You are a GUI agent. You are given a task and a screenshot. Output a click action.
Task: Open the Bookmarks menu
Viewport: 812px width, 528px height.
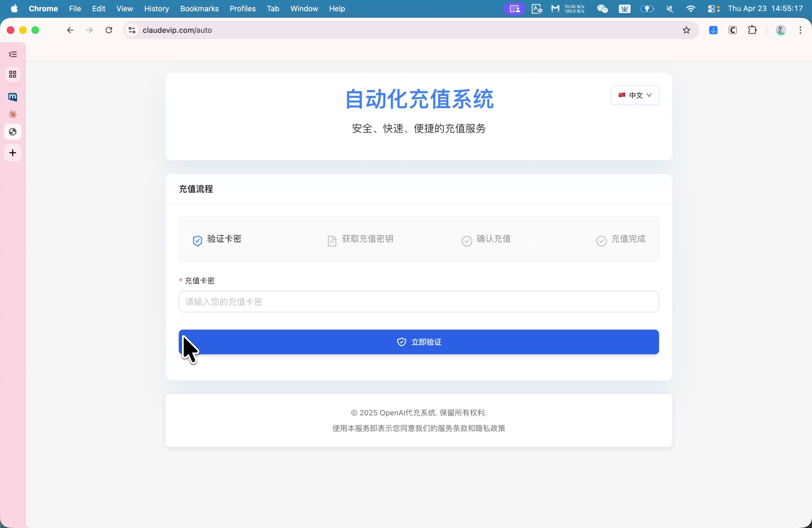[199, 9]
